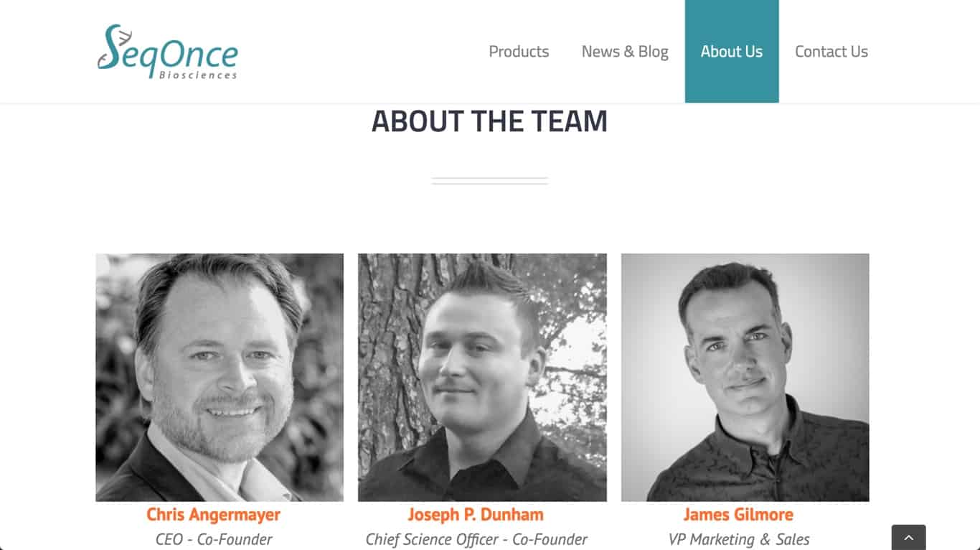Click the SeqOnce logo wordmark
Viewport: 980px width, 550px height.
167,52
